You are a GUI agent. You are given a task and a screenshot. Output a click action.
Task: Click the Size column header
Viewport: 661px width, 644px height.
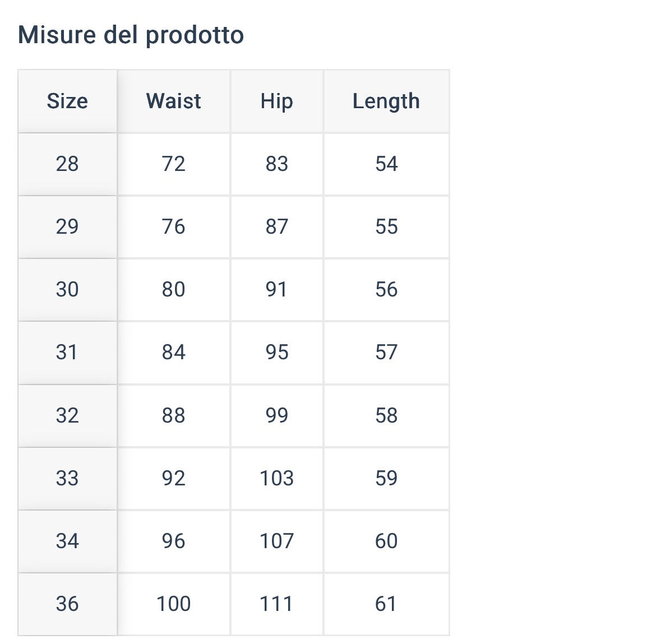point(67,101)
